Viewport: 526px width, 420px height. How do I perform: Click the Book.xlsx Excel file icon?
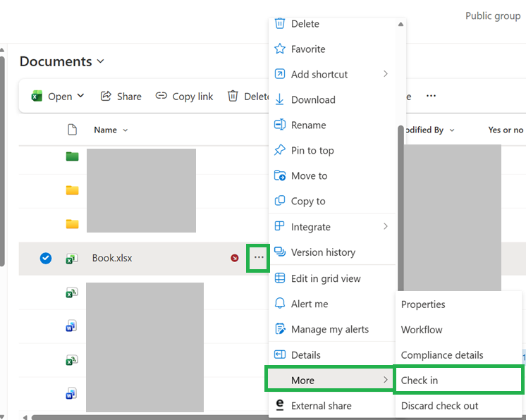pyautogui.click(x=71, y=259)
